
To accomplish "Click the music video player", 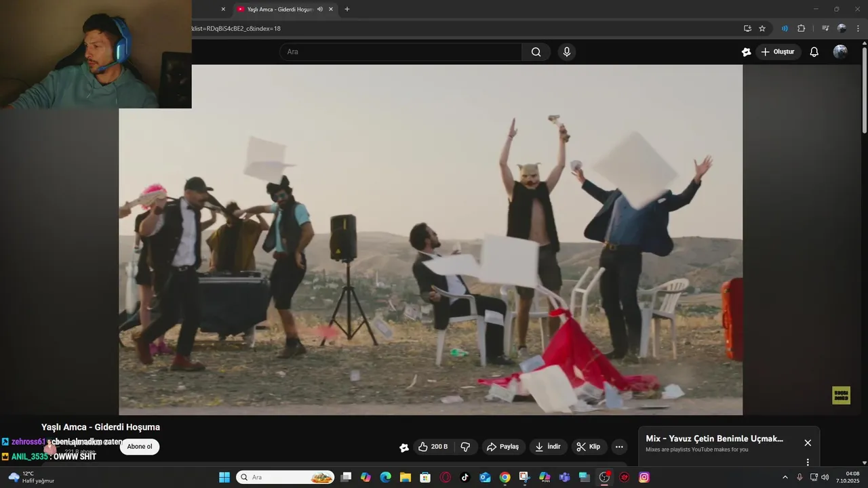I will 431,239.
